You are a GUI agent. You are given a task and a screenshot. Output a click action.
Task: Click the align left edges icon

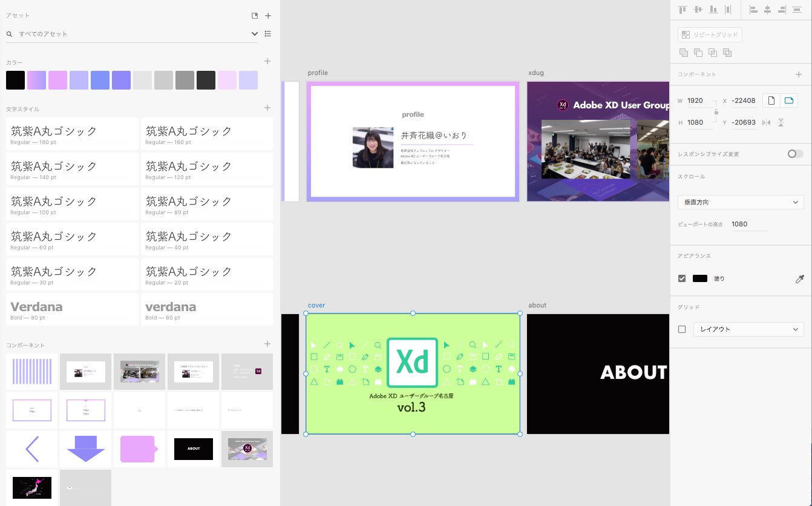pyautogui.click(x=753, y=10)
